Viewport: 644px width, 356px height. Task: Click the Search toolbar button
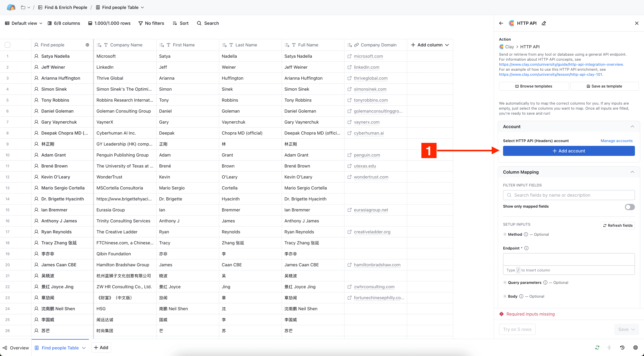208,23
